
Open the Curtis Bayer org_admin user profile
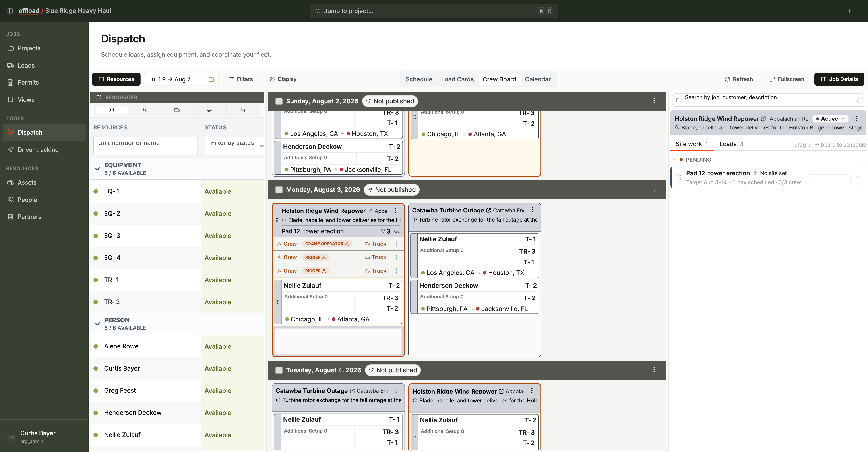[44, 437]
